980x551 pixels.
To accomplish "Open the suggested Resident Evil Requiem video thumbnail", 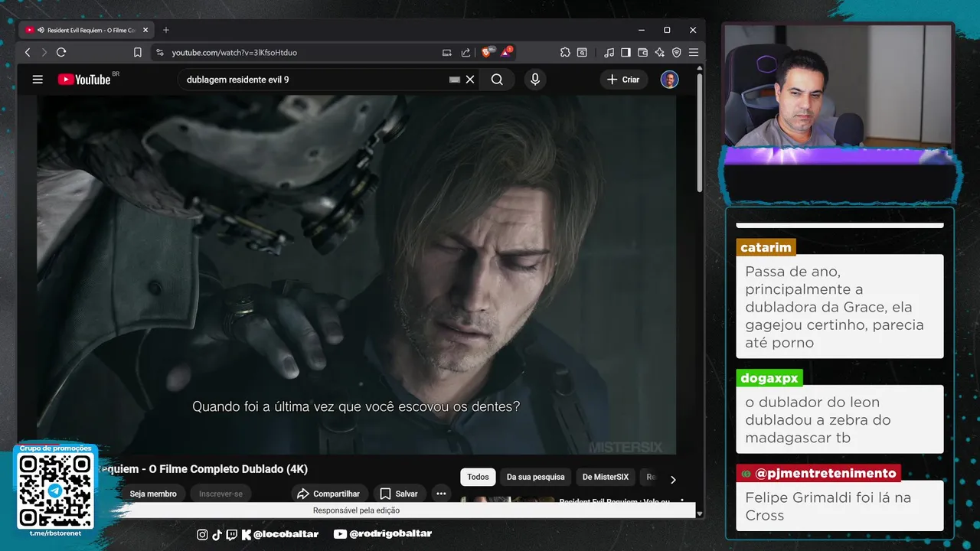I will pos(507,499).
